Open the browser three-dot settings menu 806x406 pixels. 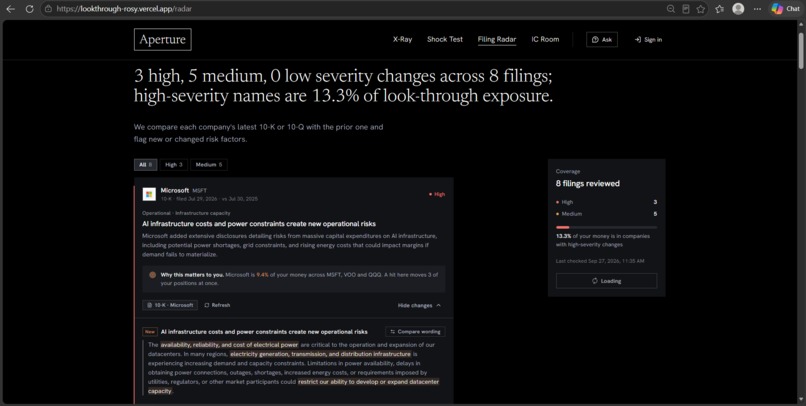tap(757, 9)
